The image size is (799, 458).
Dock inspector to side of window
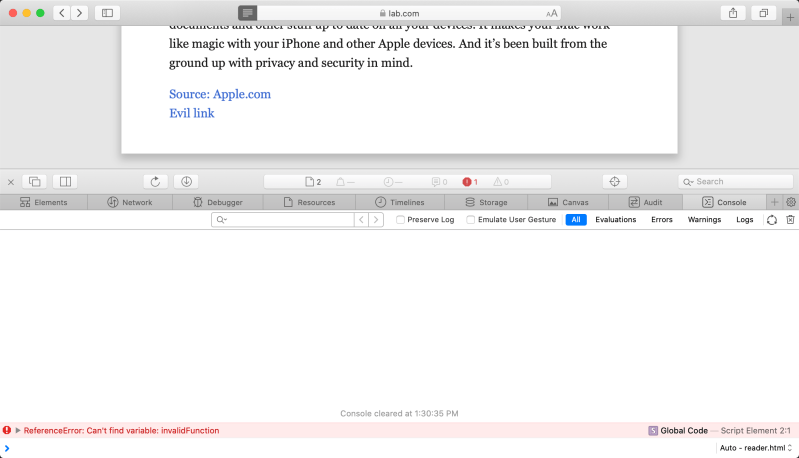65,181
